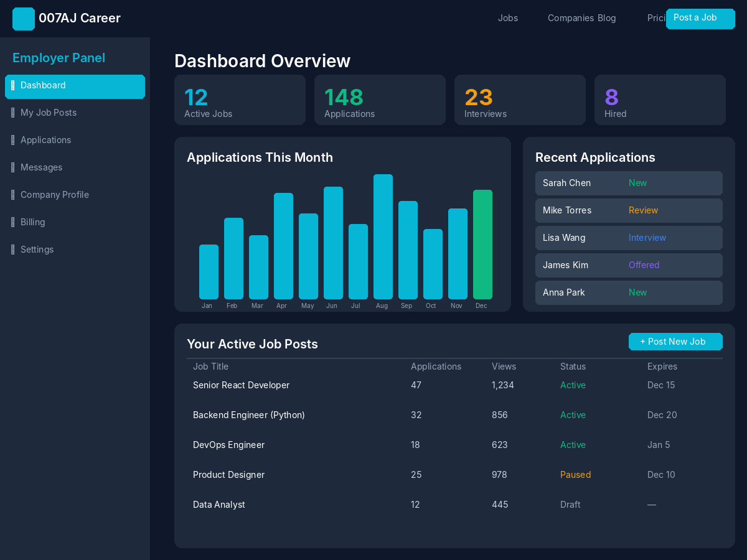Image resolution: width=747 pixels, height=560 pixels.
Task: Click the 1,234 views value
Action: pos(503,385)
